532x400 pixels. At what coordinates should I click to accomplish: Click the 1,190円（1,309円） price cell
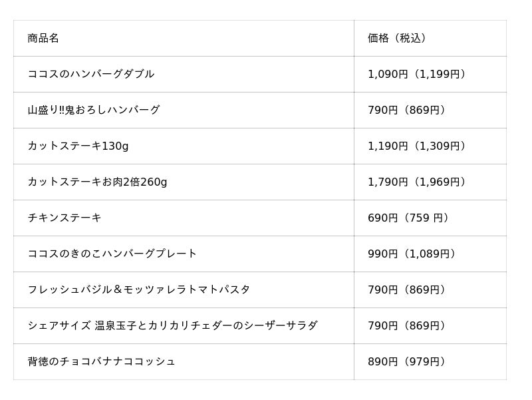pyautogui.click(x=417, y=146)
